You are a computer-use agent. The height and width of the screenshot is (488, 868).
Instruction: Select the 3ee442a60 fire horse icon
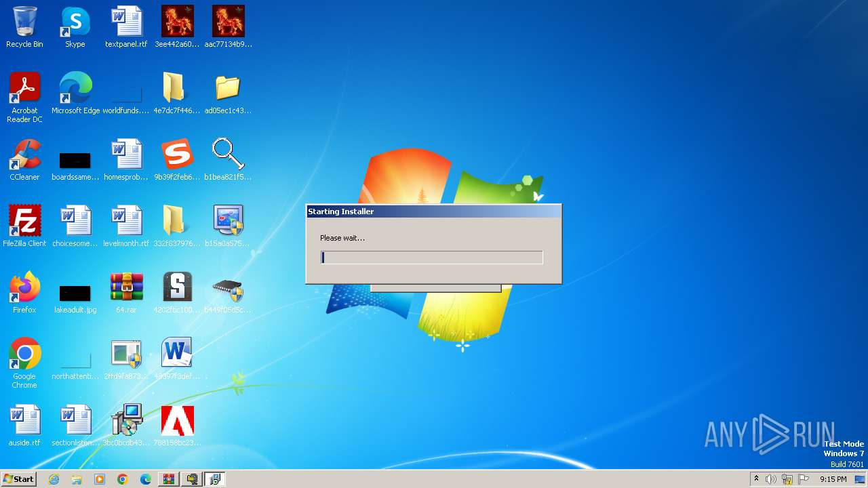177,27
